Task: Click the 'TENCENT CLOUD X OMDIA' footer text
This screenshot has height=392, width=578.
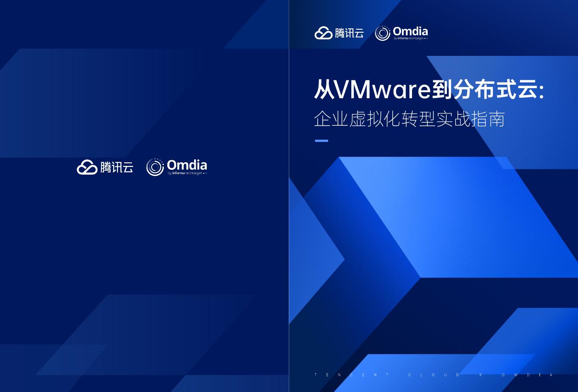Action: [434, 375]
